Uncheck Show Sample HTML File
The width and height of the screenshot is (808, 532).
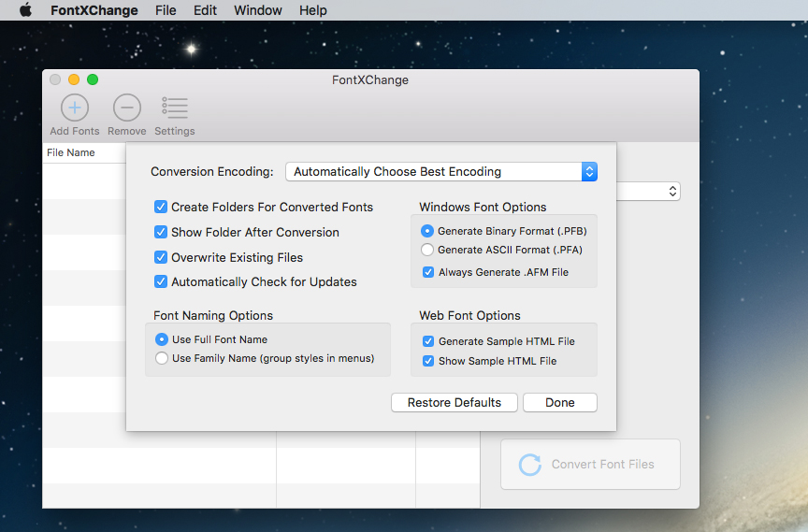428,361
